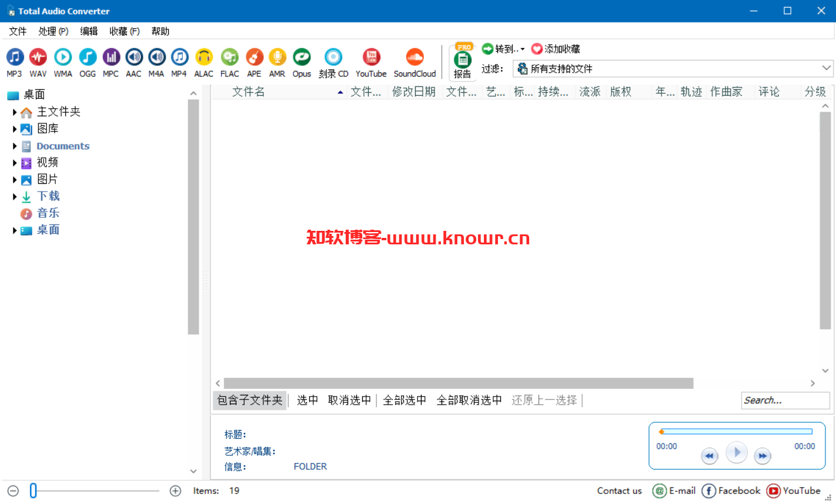836x504 pixels.
Task: Pick ALAC headphone icon
Action: click(204, 57)
